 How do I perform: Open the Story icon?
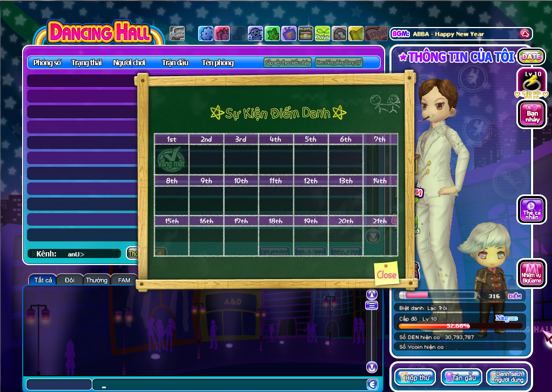[375, 34]
